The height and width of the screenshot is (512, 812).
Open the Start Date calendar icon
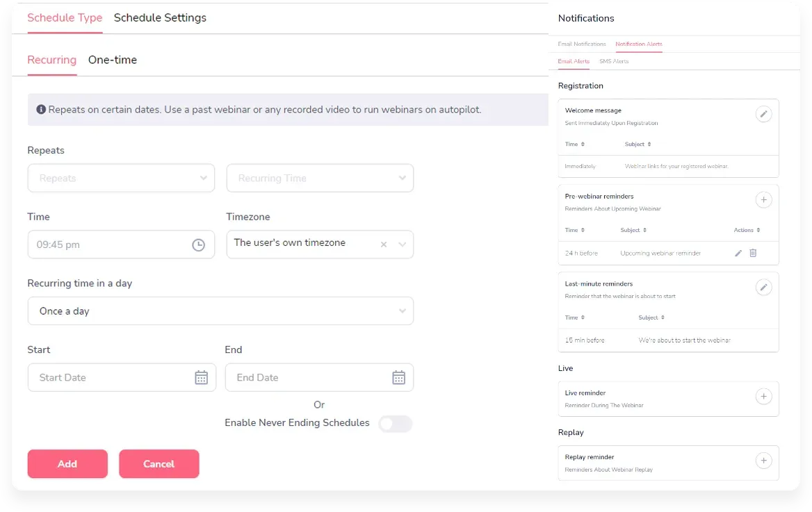click(x=201, y=377)
